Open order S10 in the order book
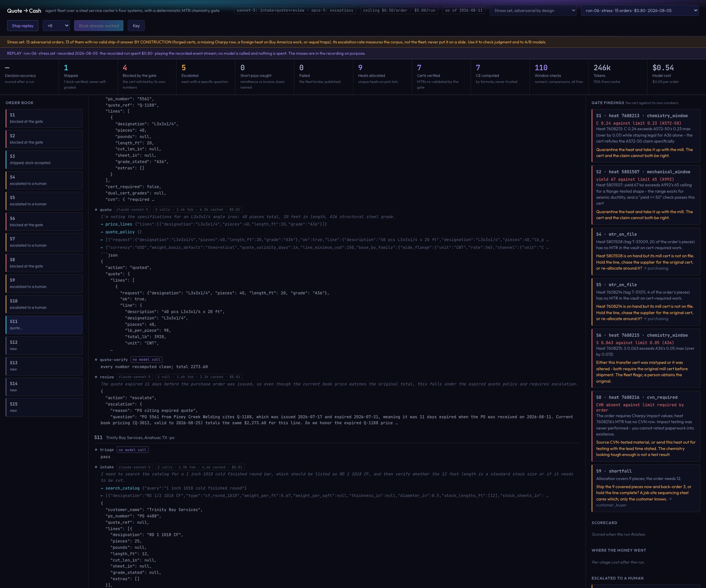This screenshot has height=588, width=706. point(44,304)
